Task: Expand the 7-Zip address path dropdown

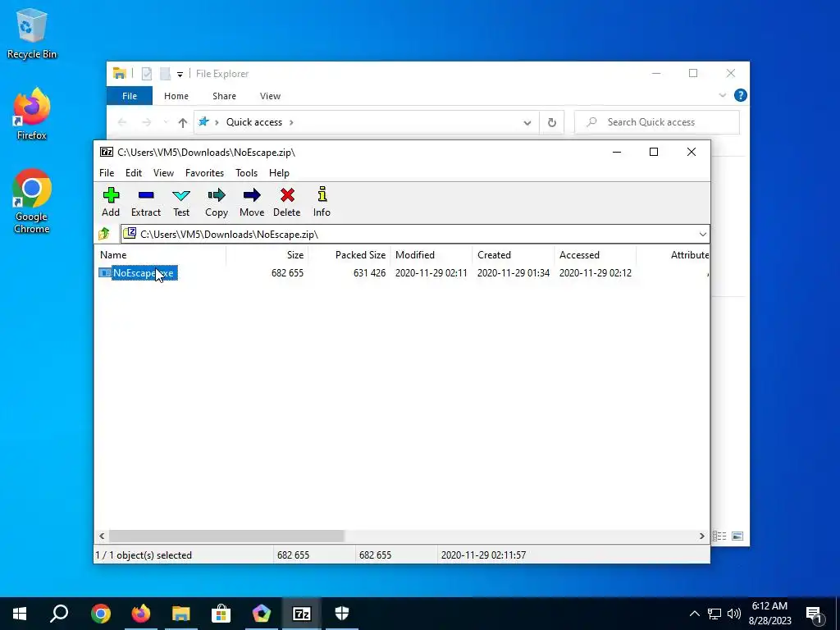Action: (702, 234)
